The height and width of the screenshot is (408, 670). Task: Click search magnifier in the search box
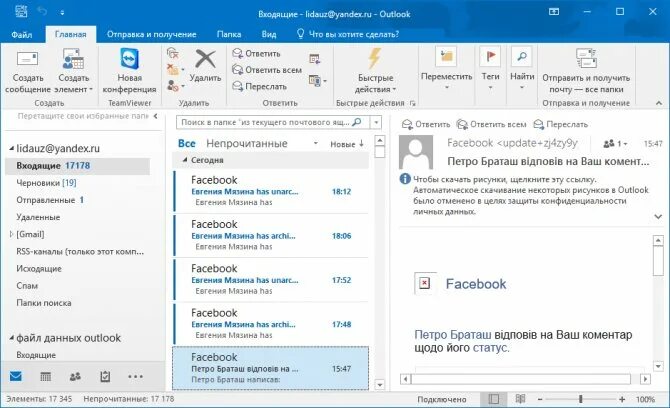click(357, 122)
